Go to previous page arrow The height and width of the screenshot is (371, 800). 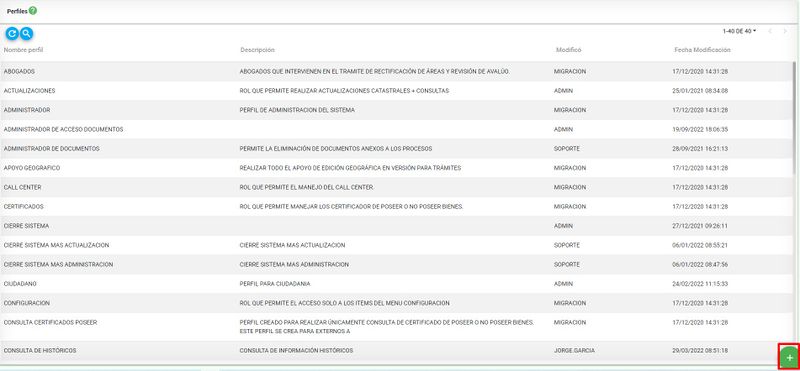pos(770,32)
